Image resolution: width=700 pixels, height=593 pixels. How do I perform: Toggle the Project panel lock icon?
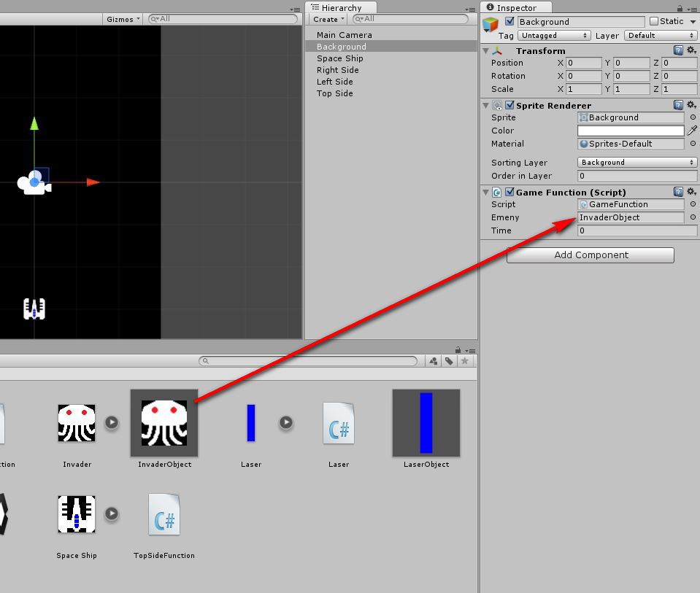point(458,350)
